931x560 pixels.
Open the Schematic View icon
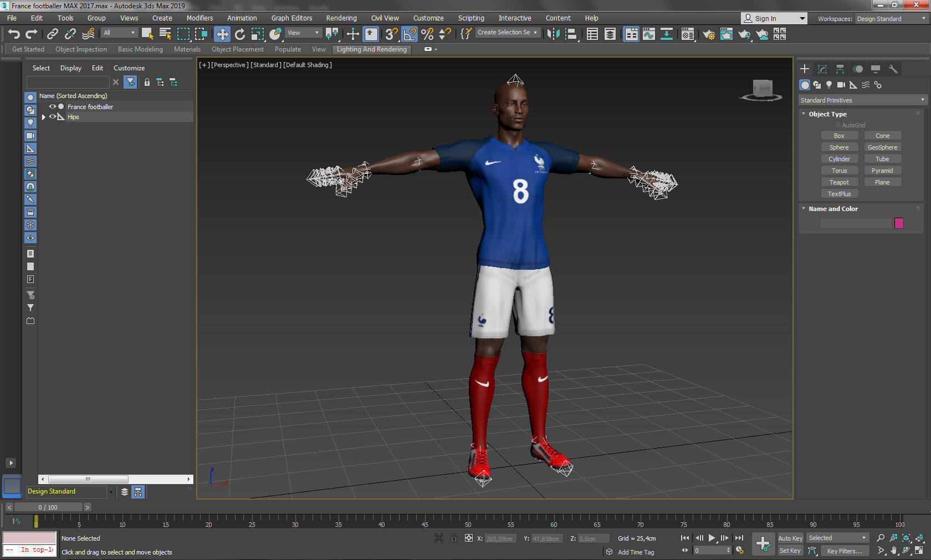point(666,34)
